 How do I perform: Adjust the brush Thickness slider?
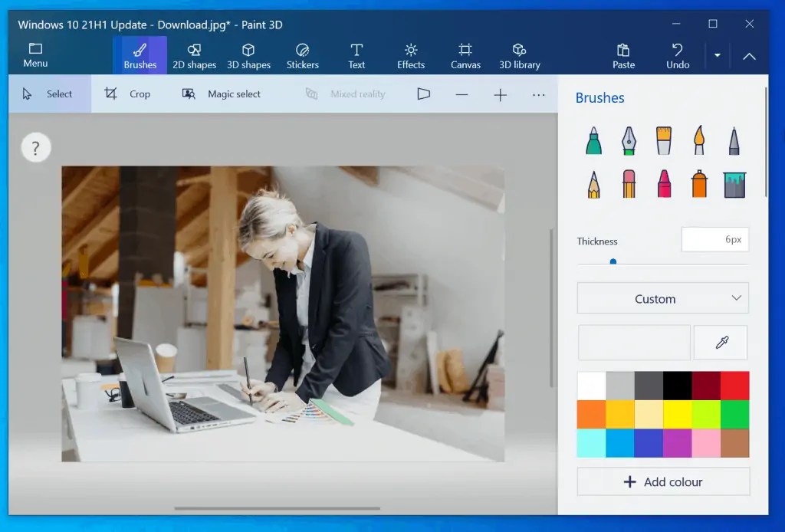[612, 261]
